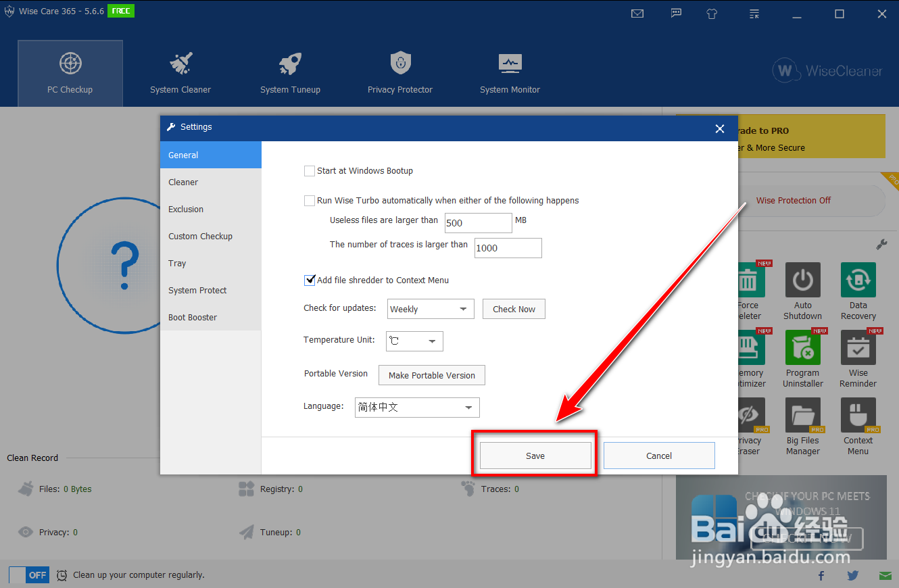Open the Temperature Unit dropdown
Image resolution: width=899 pixels, height=588 pixels.
(x=414, y=341)
